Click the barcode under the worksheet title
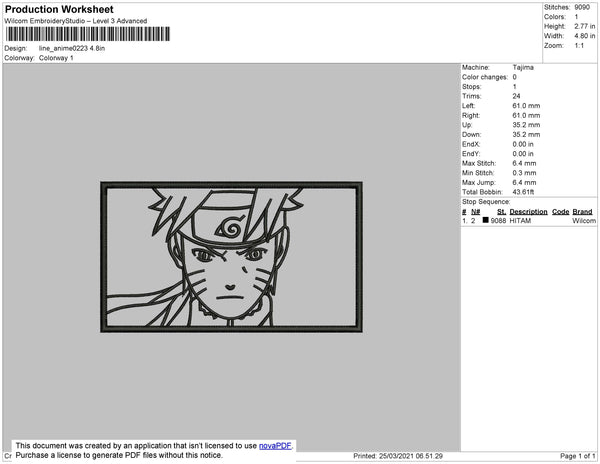 86,34
